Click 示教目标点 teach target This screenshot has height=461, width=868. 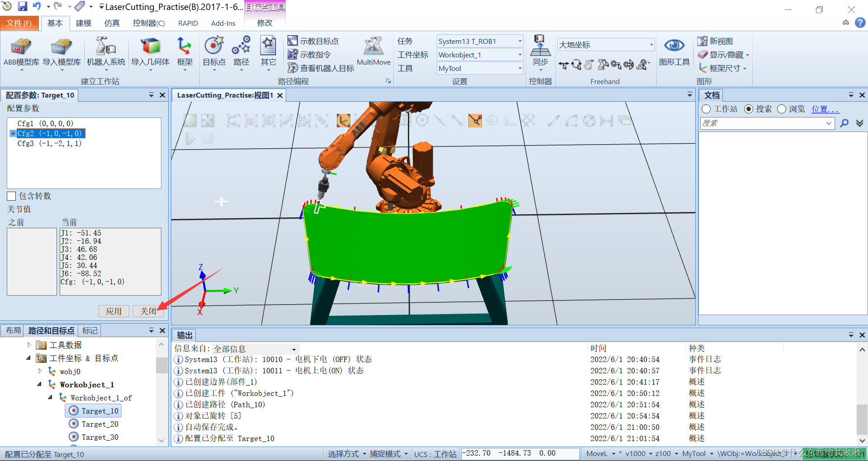coord(313,41)
